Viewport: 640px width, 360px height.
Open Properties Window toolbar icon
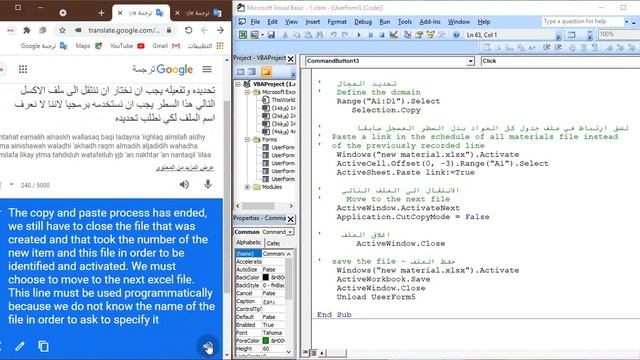click(x=419, y=35)
